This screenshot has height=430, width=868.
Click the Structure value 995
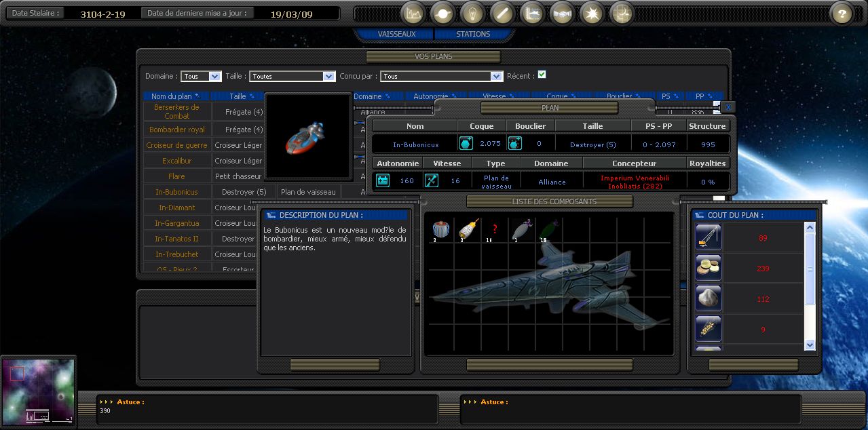(708, 144)
